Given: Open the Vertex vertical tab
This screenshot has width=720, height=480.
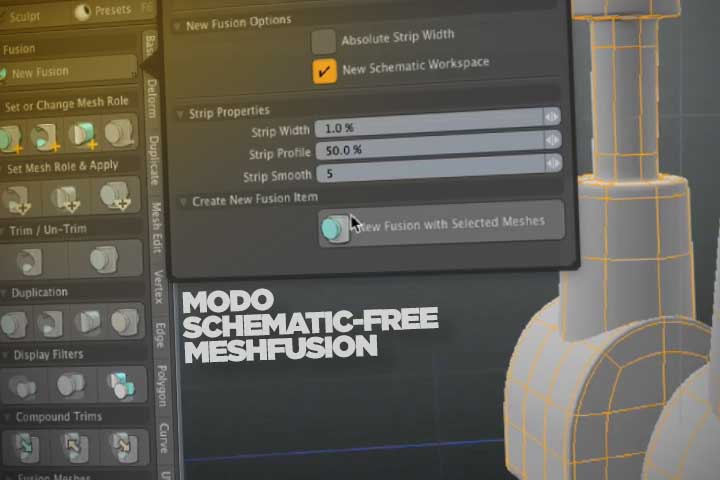Looking at the screenshot, I should [159, 287].
